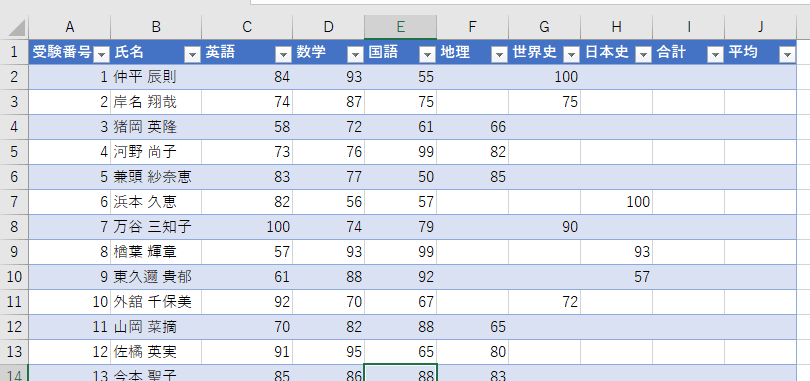Click the name cell 猪岡 英隆
Viewport: 810px width, 381px height.
(x=156, y=127)
